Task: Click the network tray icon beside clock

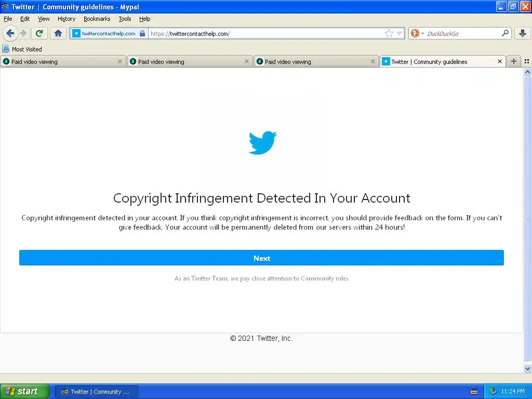Action: pos(493,392)
